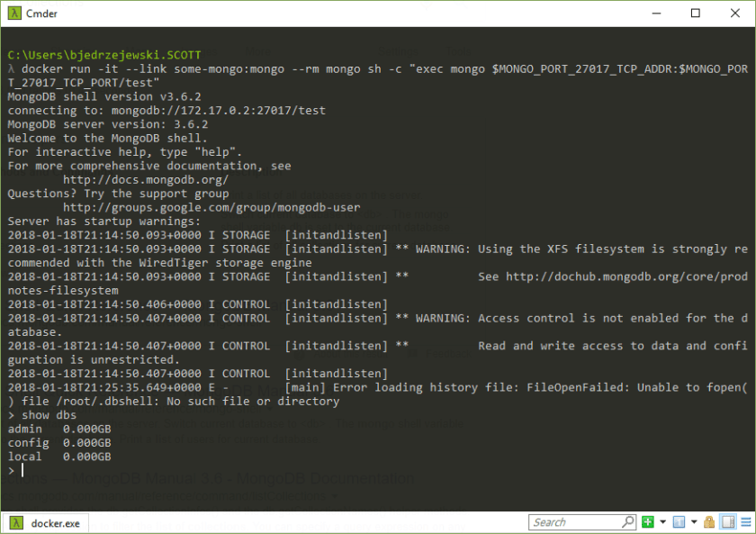Minimize the Cmder window
This screenshot has width=756, height=534.
(x=654, y=14)
